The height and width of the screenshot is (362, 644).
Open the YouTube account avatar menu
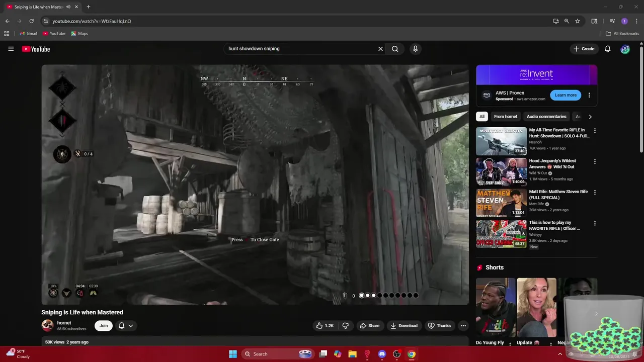(x=625, y=49)
